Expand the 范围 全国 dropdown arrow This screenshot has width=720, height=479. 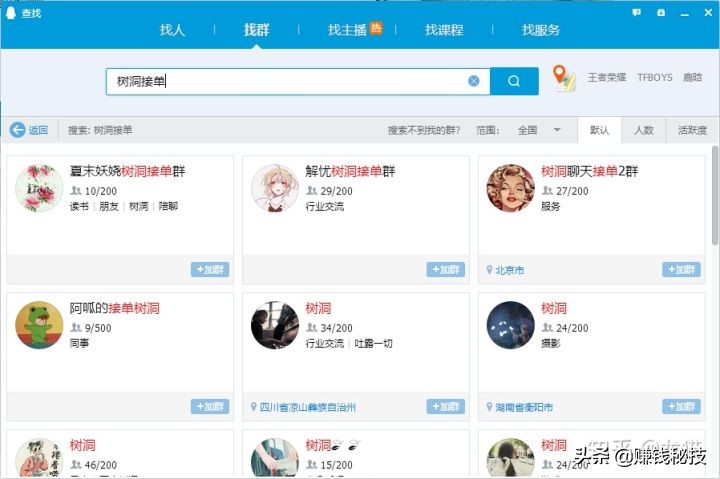557,130
